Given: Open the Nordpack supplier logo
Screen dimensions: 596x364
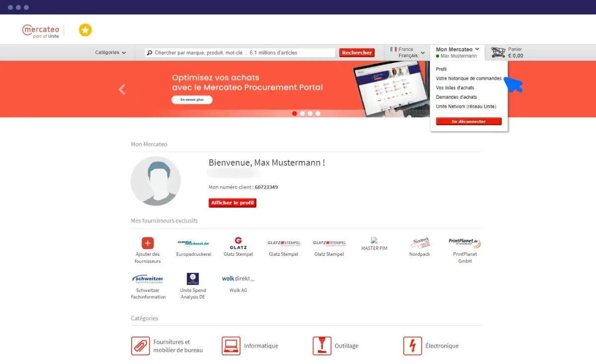Looking at the screenshot, I should point(420,243).
